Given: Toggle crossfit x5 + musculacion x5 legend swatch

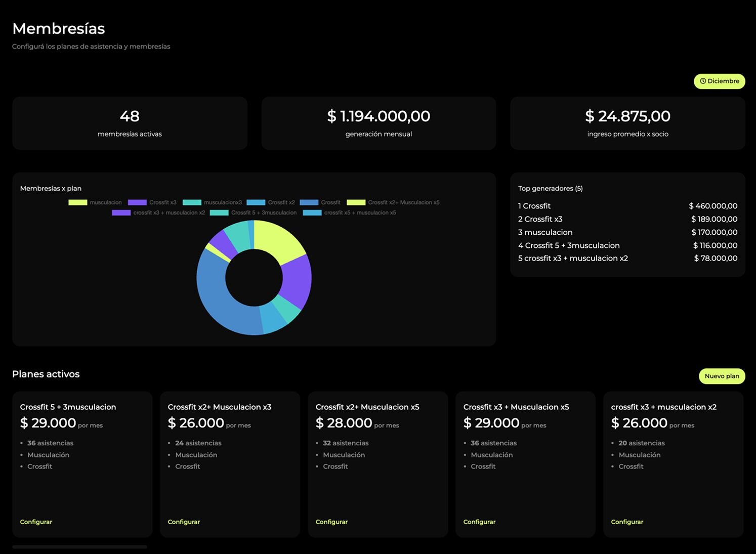Looking at the screenshot, I should pos(312,212).
